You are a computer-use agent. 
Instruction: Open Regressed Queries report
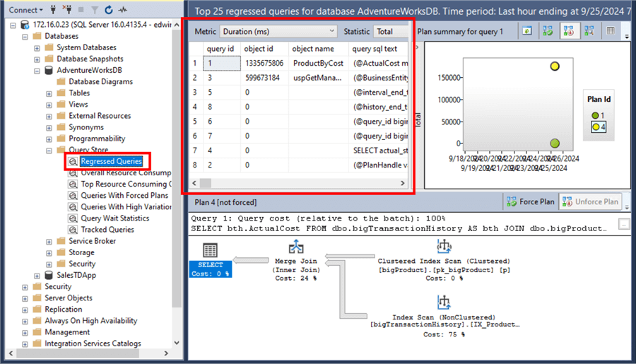coord(111,161)
